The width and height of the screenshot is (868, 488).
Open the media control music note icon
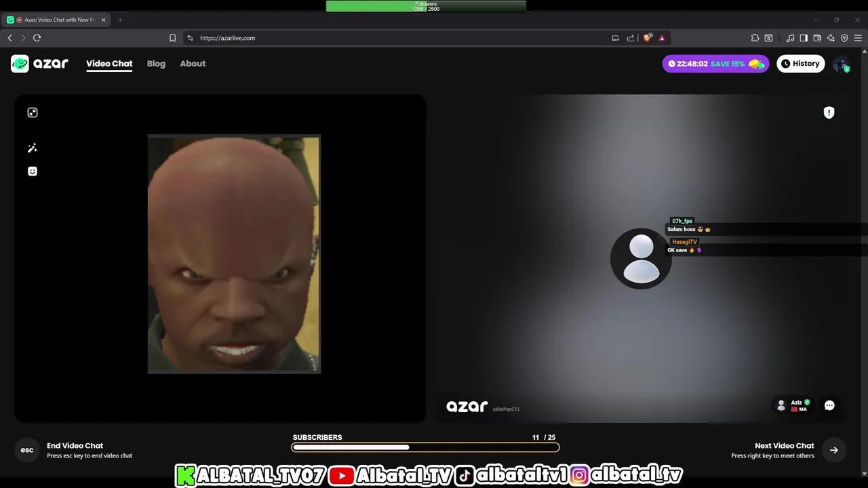pos(790,38)
